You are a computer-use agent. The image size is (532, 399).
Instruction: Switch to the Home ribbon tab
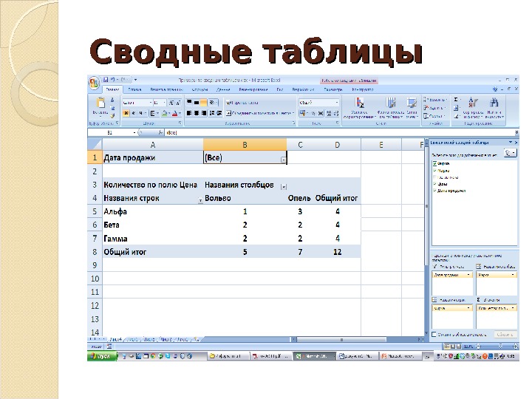[x=112, y=89]
